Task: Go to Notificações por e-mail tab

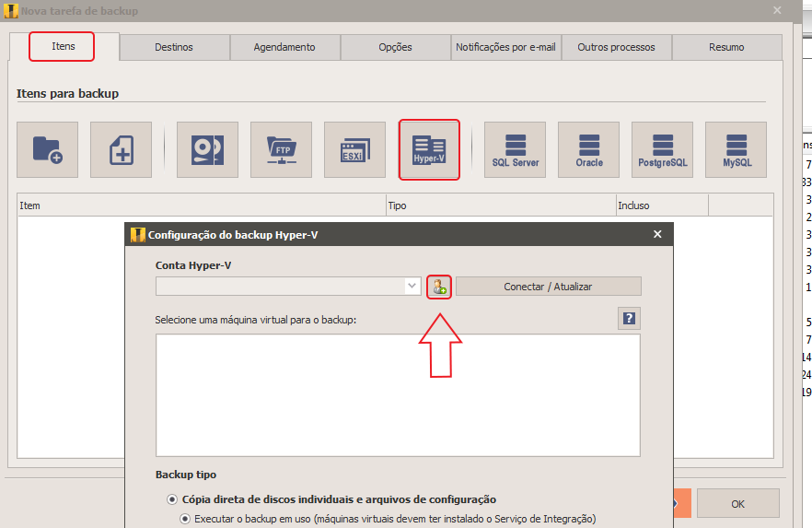Action: pyautogui.click(x=505, y=47)
